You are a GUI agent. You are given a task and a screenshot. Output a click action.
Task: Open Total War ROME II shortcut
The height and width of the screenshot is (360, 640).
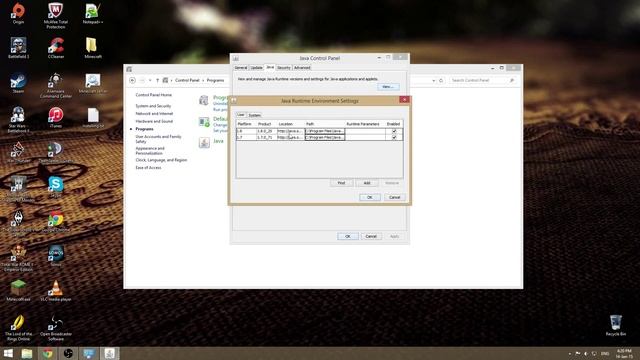point(18,258)
